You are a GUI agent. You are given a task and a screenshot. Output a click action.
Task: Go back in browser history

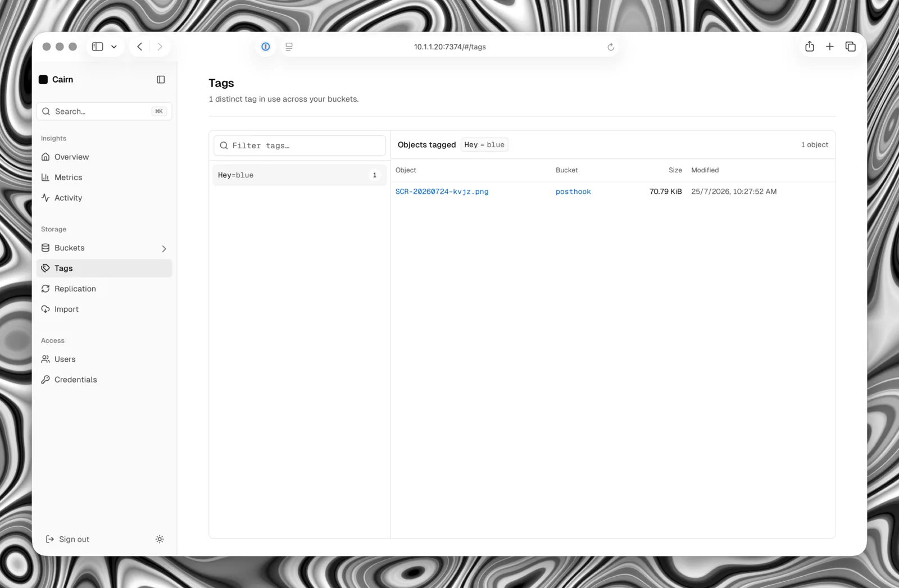[x=140, y=47]
